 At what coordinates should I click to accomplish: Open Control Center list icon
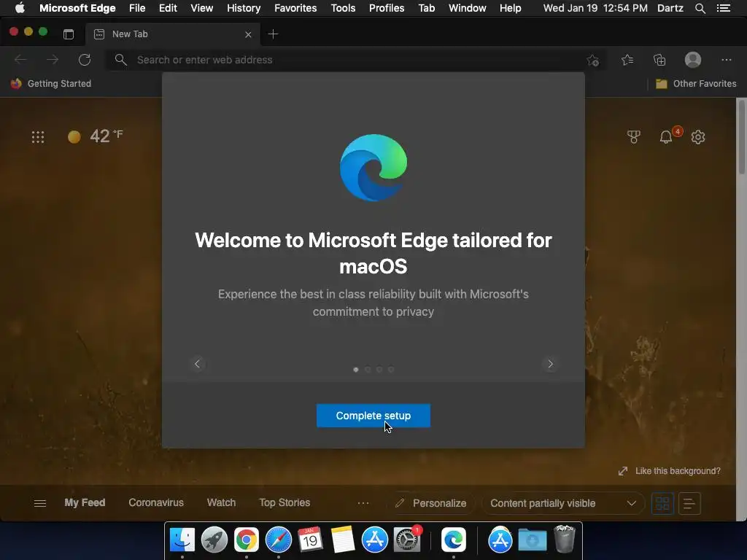pos(723,8)
